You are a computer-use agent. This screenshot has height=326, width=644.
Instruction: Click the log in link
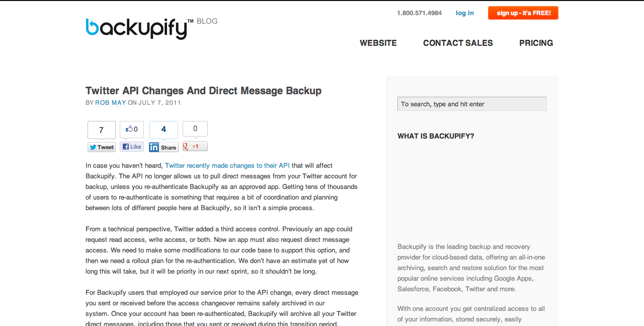[465, 13]
